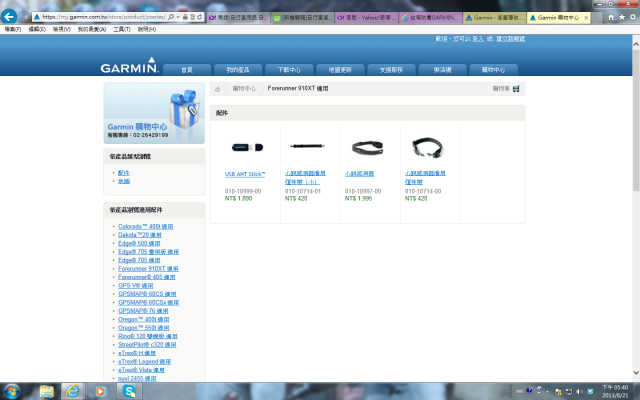
Task: Switch to the fifth tab starting with Garmin -
Action: pos(494,18)
